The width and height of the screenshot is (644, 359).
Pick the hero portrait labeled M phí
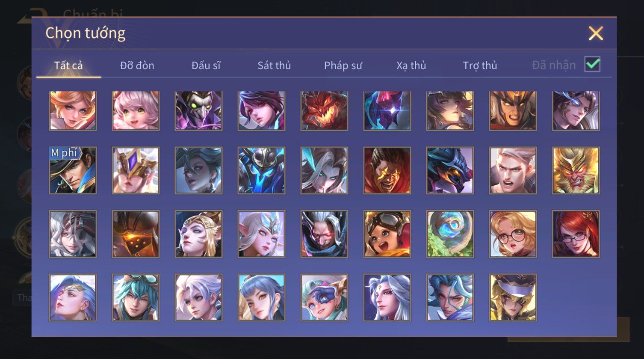point(73,171)
